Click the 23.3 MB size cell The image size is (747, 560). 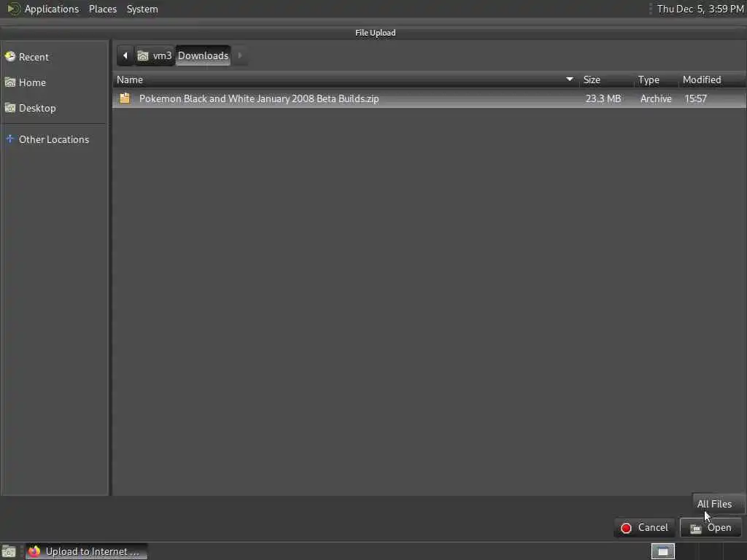(x=603, y=98)
